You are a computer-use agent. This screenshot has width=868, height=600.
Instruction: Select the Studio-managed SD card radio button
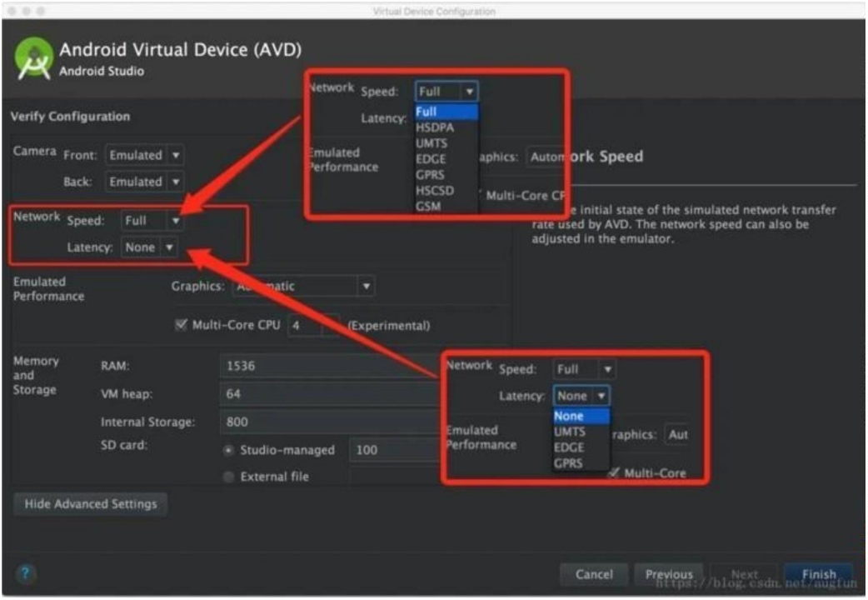pyautogui.click(x=228, y=450)
